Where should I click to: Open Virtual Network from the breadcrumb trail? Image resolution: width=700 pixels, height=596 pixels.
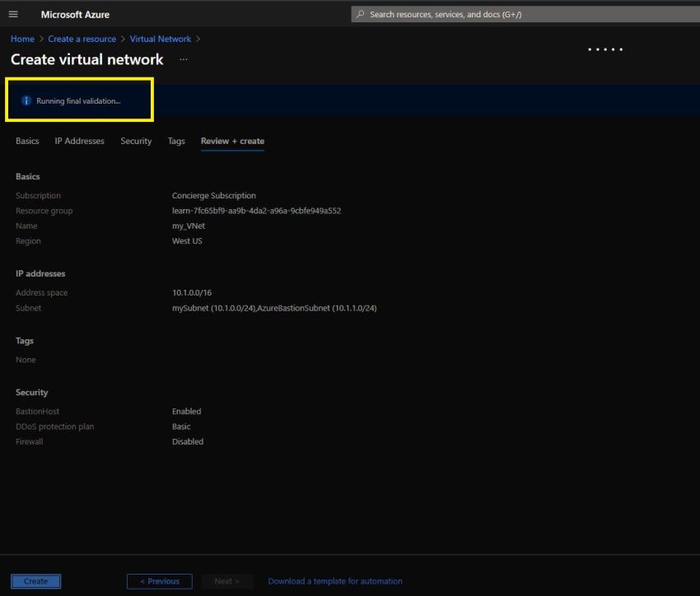coord(161,39)
